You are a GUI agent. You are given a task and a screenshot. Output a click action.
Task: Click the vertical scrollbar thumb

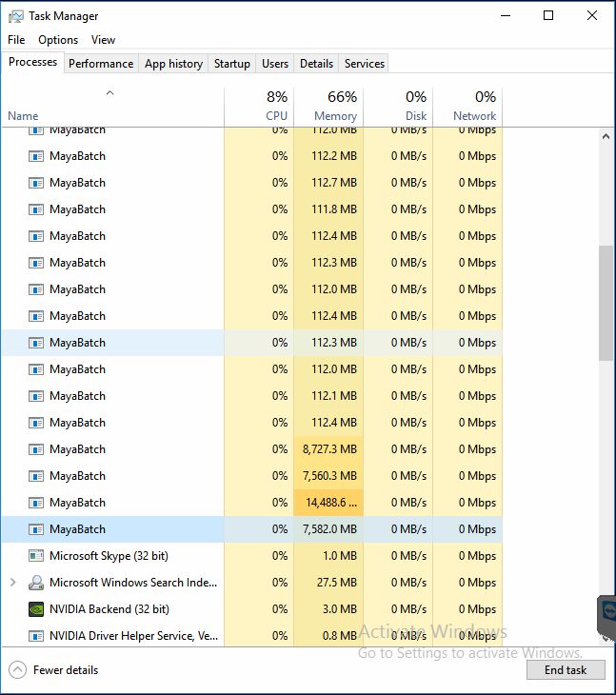[606, 303]
